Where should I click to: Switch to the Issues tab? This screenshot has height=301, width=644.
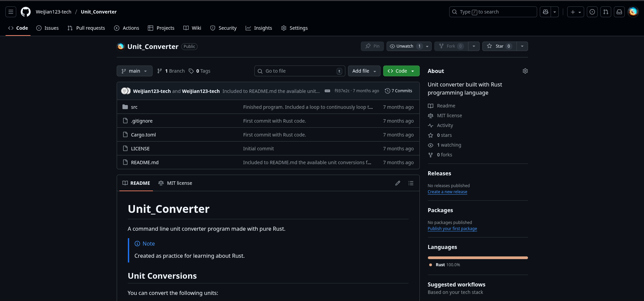(x=47, y=28)
